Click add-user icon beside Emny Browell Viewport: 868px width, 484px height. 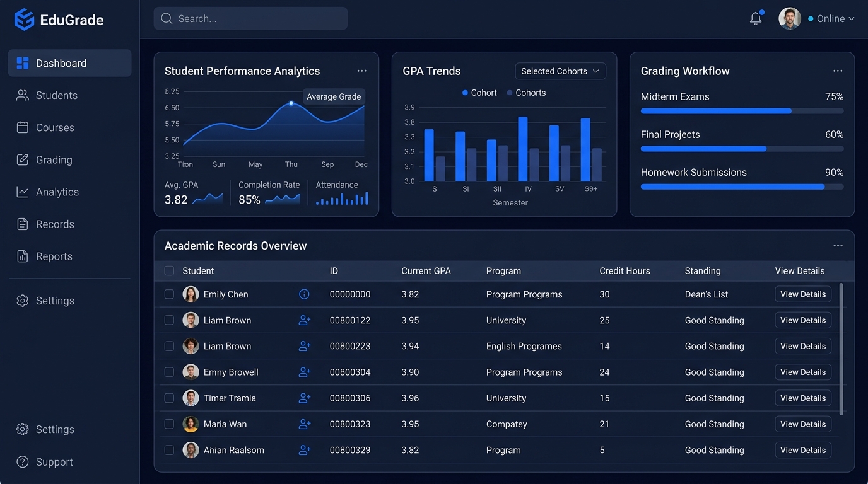(305, 372)
